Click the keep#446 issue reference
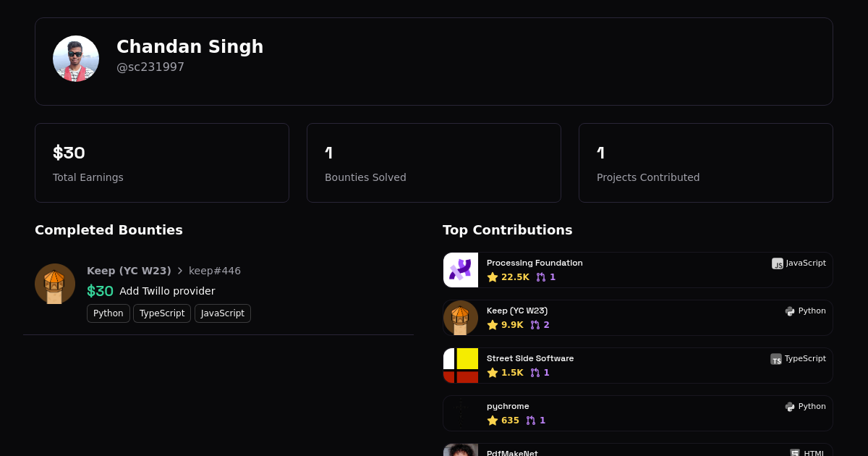868x456 pixels. (x=215, y=271)
